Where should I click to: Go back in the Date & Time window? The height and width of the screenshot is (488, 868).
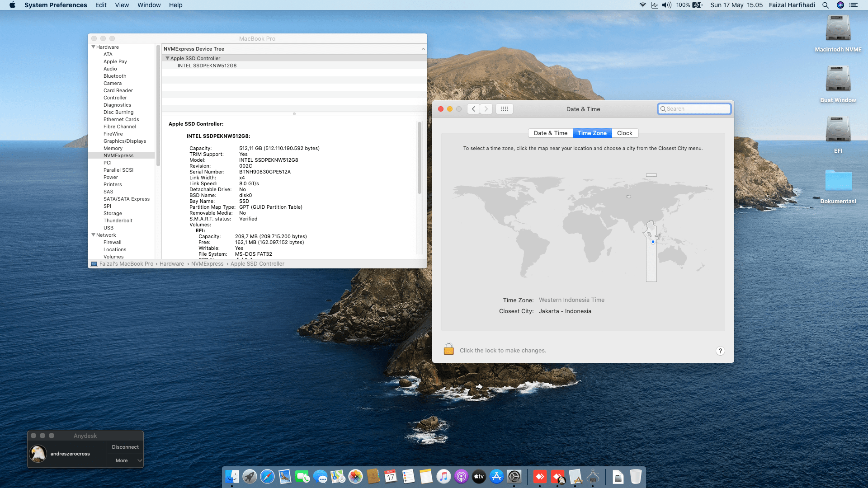pos(473,109)
